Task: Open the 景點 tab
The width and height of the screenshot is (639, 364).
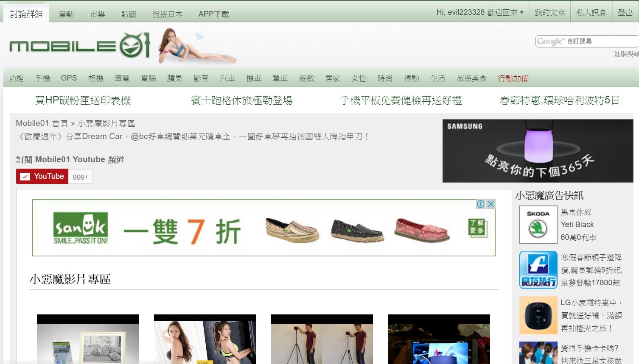Action: [x=66, y=14]
